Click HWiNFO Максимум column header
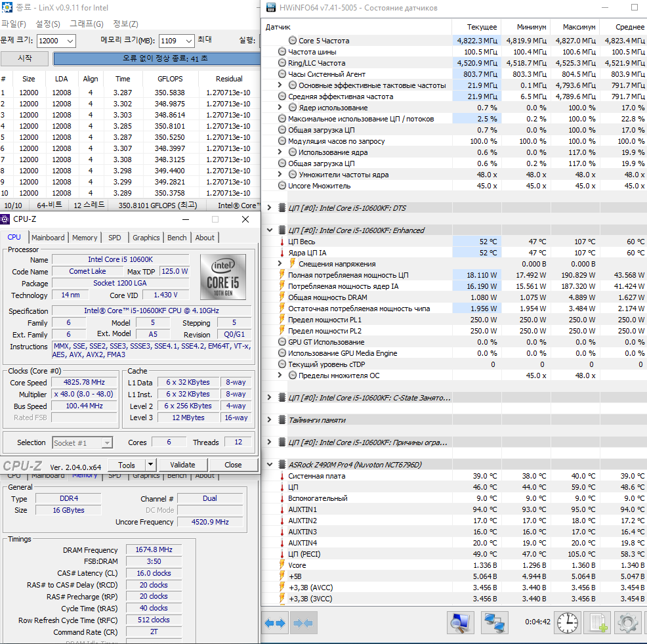This screenshot has width=647, height=644. pyautogui.click(x=575, y=27)
